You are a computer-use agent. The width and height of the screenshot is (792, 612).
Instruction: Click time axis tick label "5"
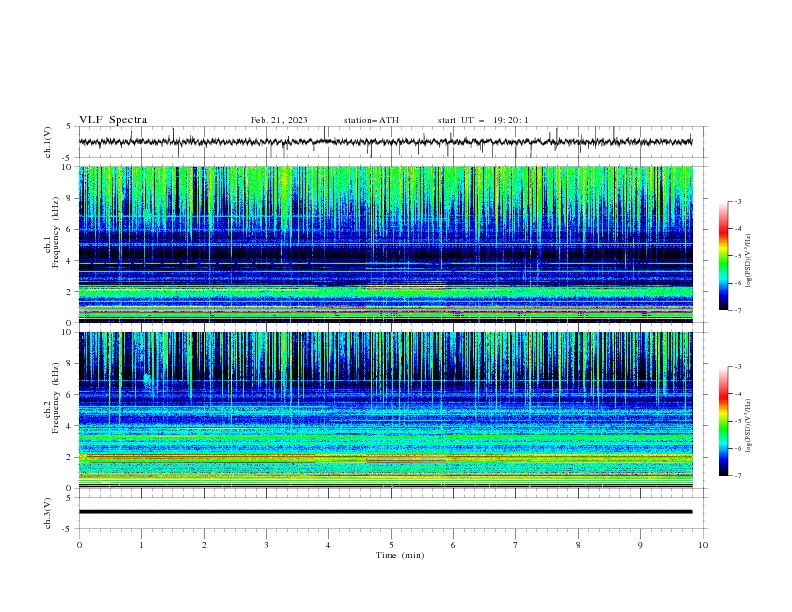tap(391, 545)
